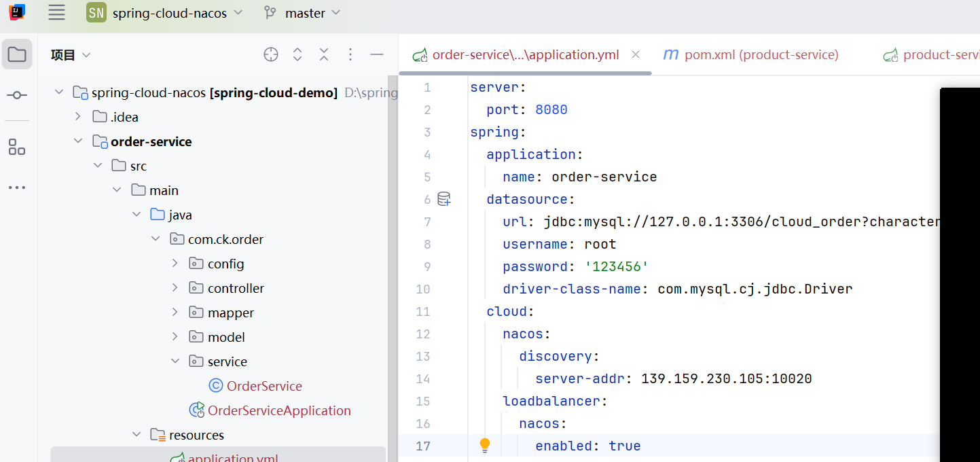Screen dimensions: 980x462
Task: Collapse all tree nodes icon
Action: [x=324, y=55]
